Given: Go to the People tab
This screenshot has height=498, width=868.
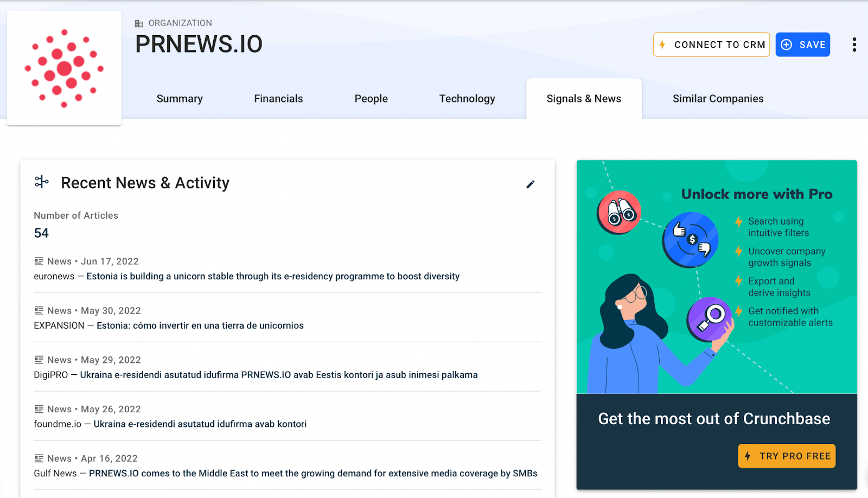Looking at the screenshot, I should pyautogui.click(x=371, y=99).
